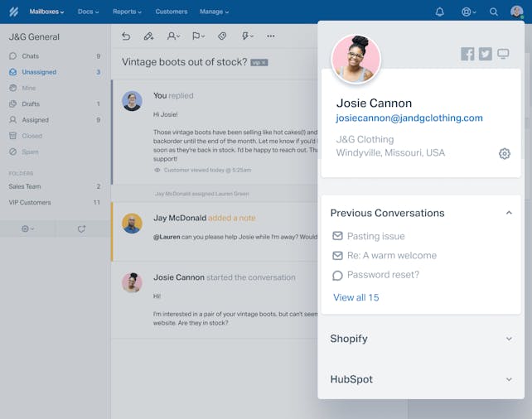This screenshot has width=532, height=419.
Task: Click the View all 15 link
Action: 356,297
